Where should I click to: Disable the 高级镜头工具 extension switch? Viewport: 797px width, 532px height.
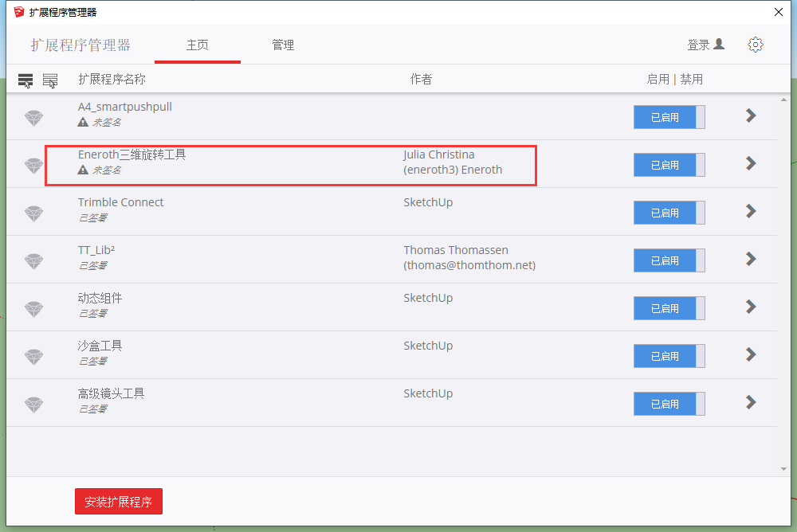(x=669, y=404)
